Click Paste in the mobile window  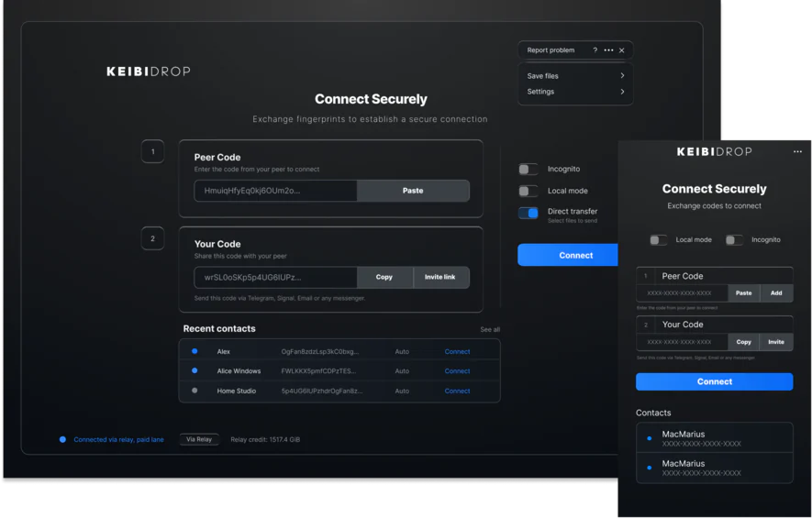pyautogui.click(x=743, y=292)
